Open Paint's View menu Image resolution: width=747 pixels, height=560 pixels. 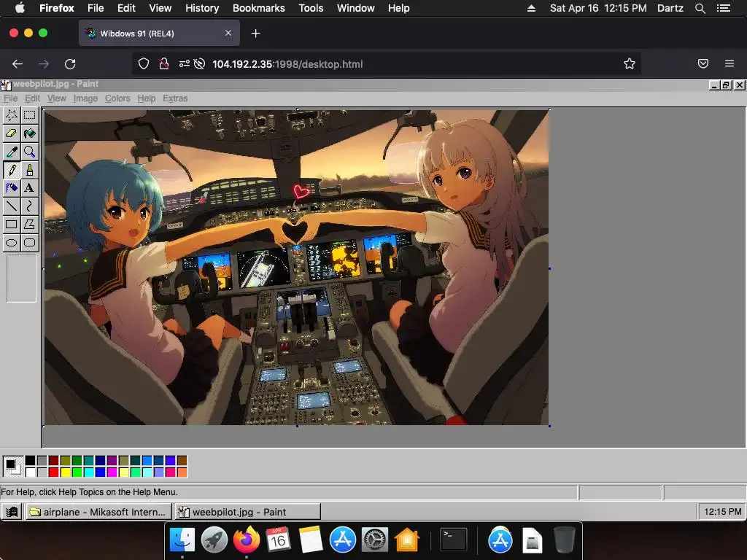[57, 98]
